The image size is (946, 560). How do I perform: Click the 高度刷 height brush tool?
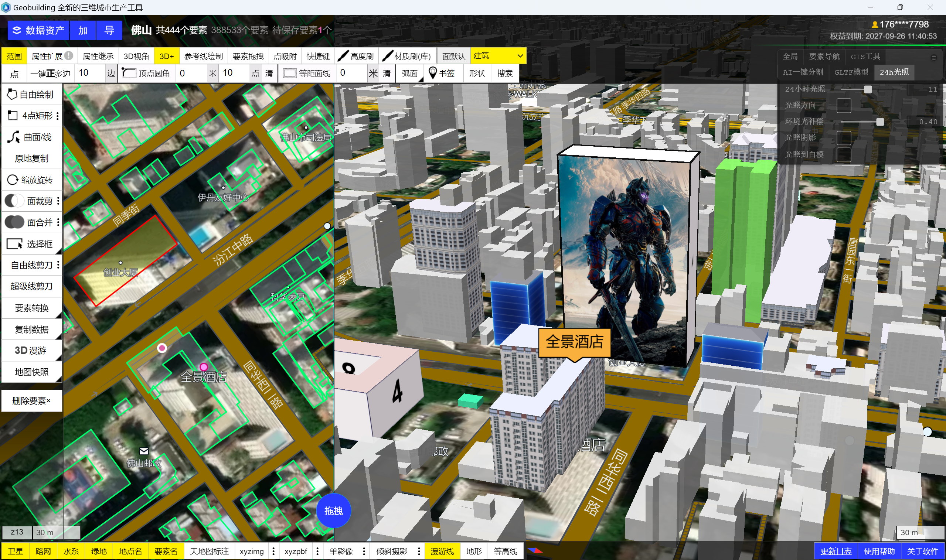[355, 56]
